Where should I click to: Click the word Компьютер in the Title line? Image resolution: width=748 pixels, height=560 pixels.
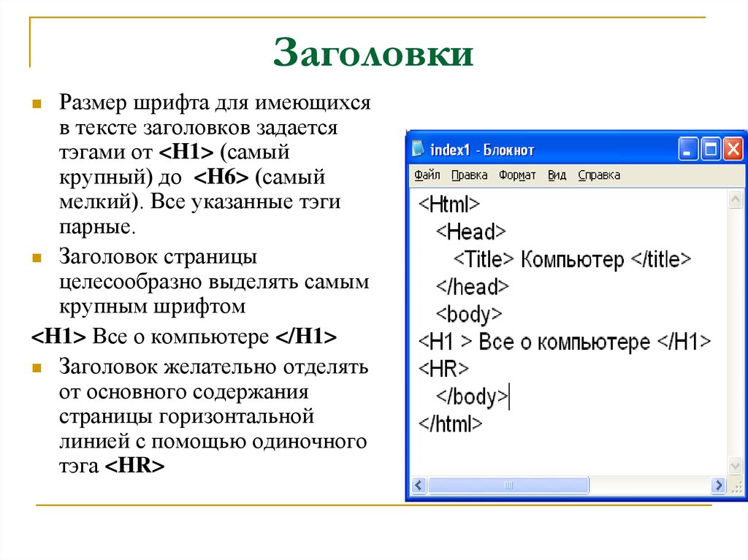(572, 259)
